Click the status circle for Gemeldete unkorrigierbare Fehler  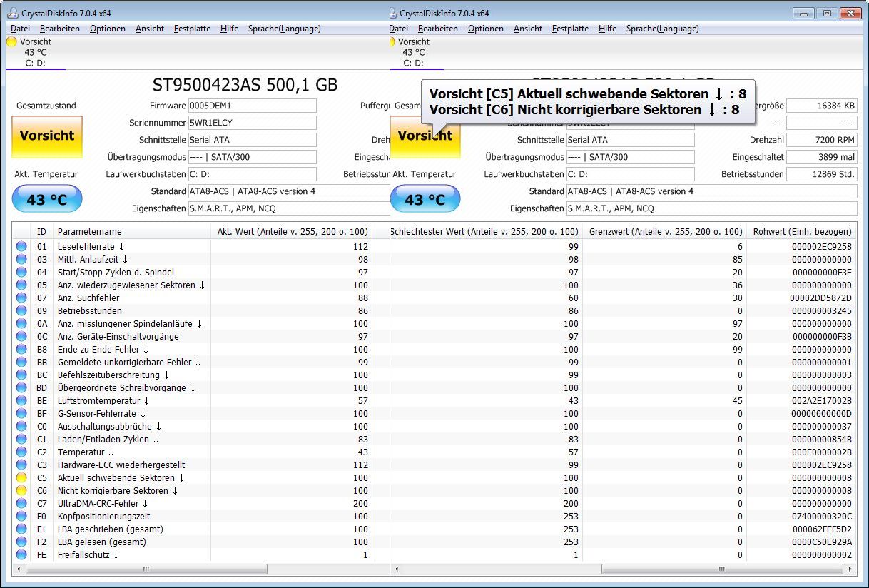(21, 363)
